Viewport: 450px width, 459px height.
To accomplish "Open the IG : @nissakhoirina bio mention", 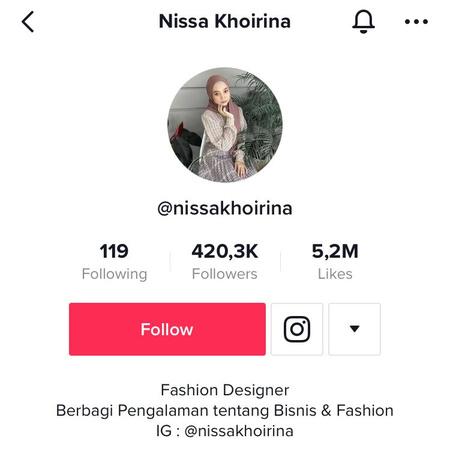I will (225, 431).
